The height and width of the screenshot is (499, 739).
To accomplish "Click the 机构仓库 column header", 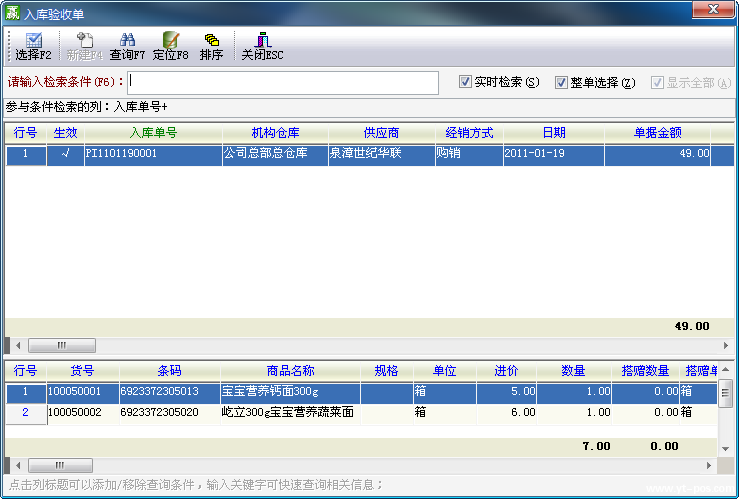I will pos(275,133).
